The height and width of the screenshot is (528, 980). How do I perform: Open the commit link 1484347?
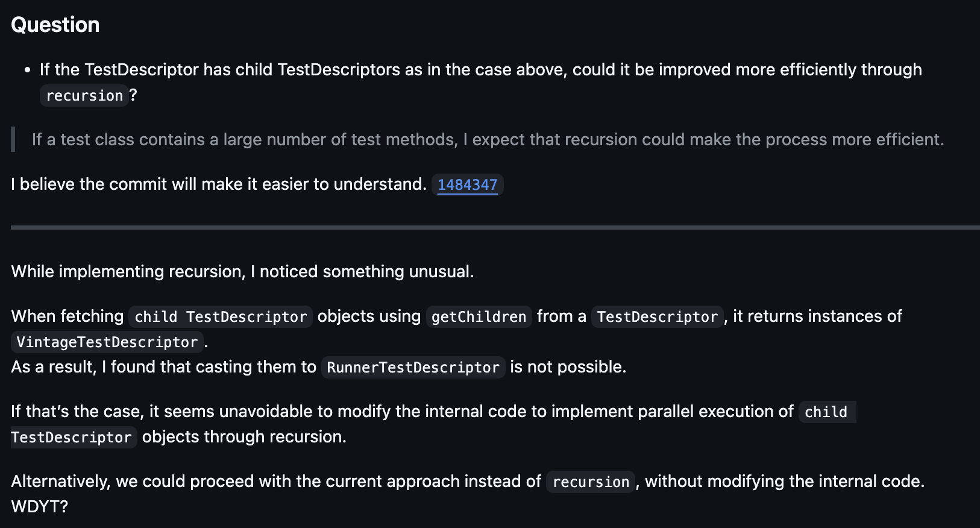pyautogui.click(x=467, y=184)
